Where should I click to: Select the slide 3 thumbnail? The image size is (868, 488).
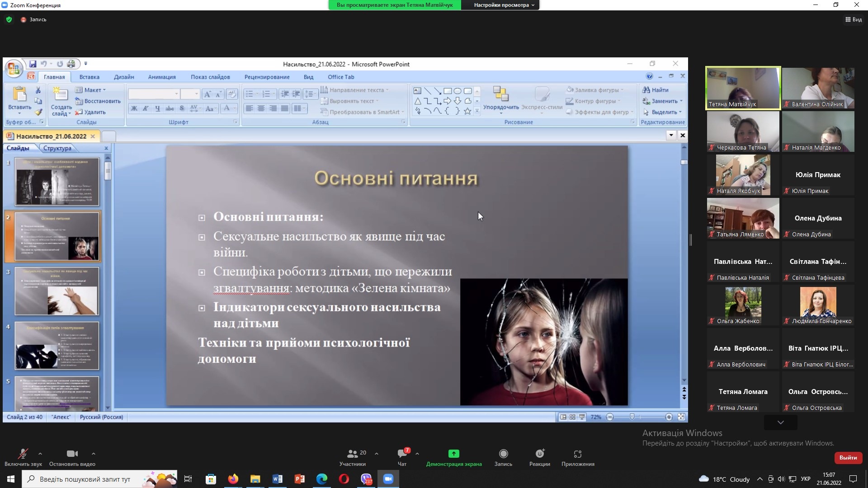coord(57,291)
